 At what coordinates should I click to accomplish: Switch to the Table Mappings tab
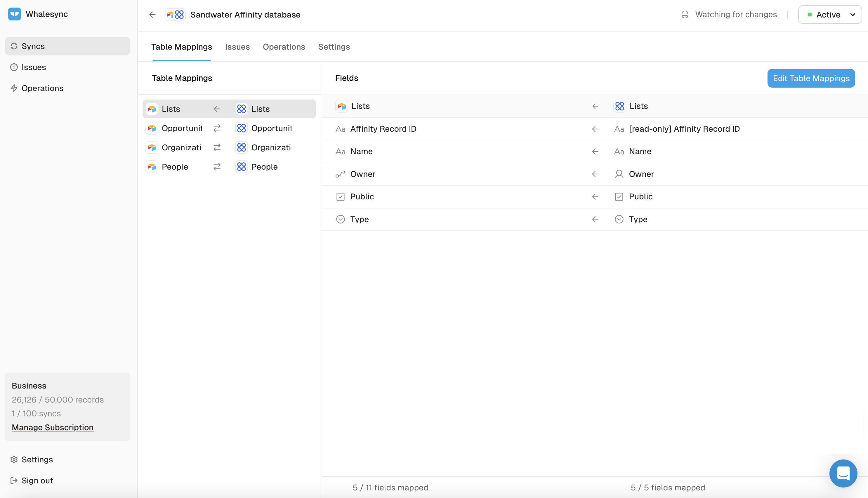(x=182, y=47)
